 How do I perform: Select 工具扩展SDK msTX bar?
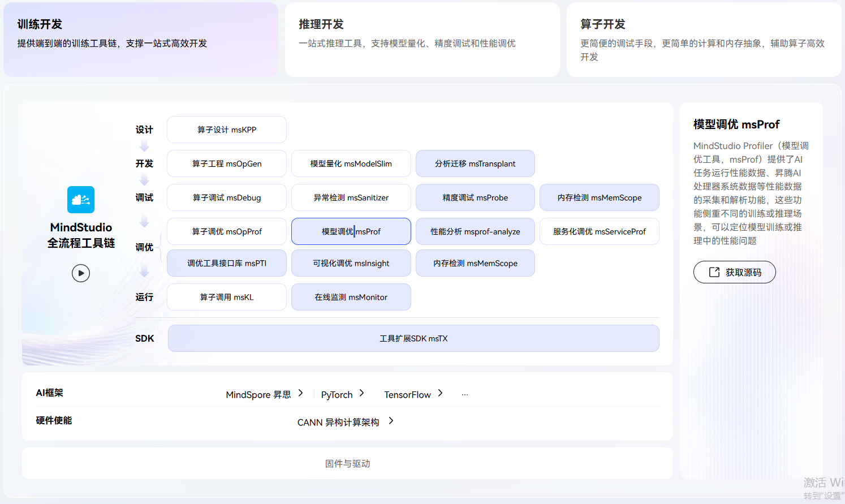click(413, 338)
